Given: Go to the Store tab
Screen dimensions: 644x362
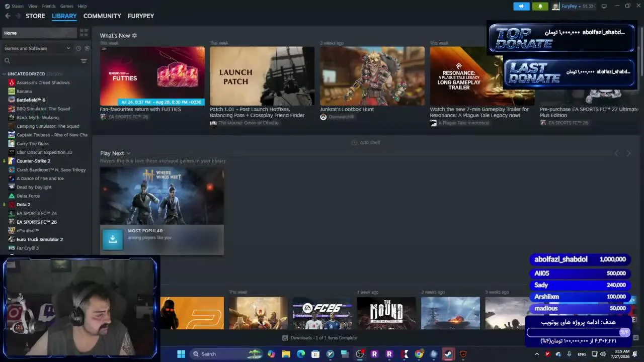Looking at the screenshot, I should coord(35,16).
